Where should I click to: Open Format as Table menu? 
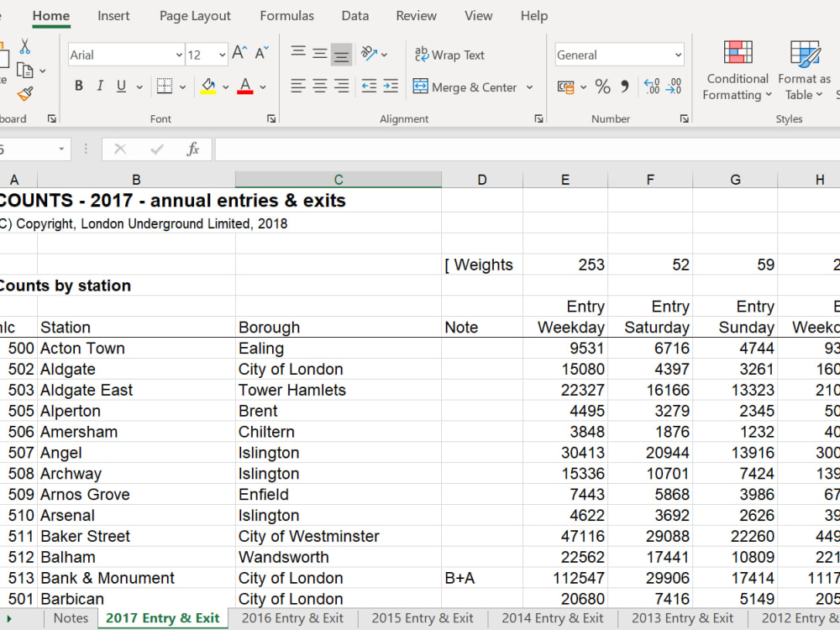tap(804, 71)
